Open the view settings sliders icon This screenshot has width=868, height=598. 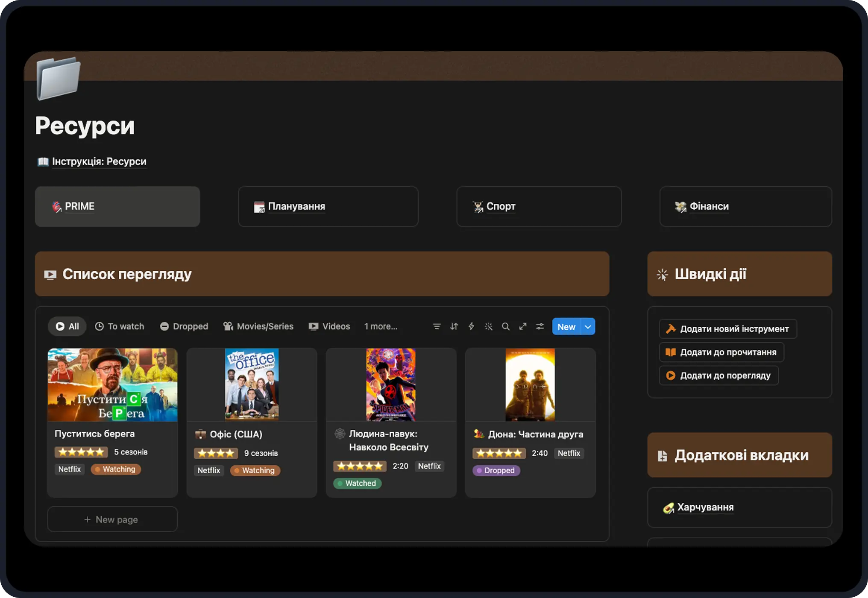pos(540,326)
